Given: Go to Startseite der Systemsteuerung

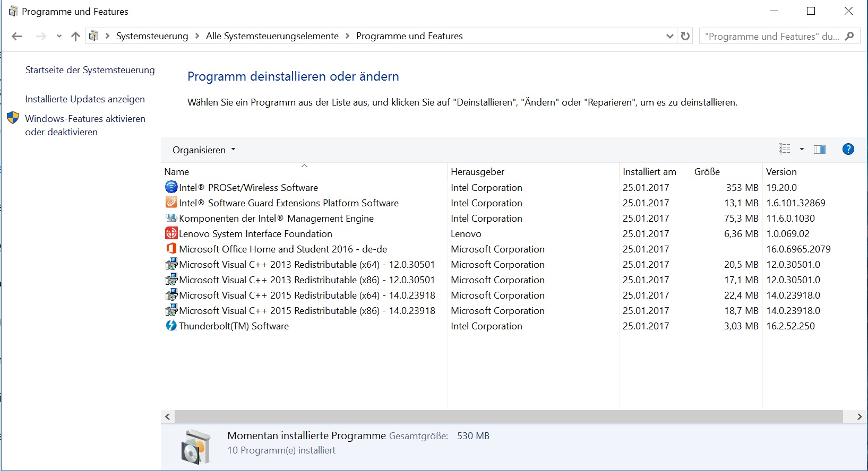Looking at the screenshot, I should pos(90,70).
